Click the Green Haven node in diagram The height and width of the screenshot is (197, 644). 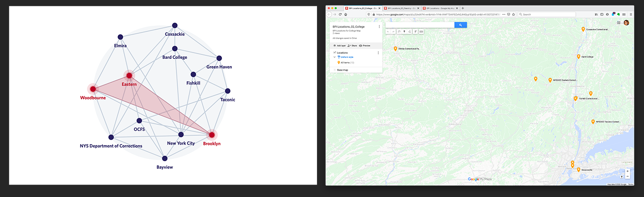click(219, 58)
